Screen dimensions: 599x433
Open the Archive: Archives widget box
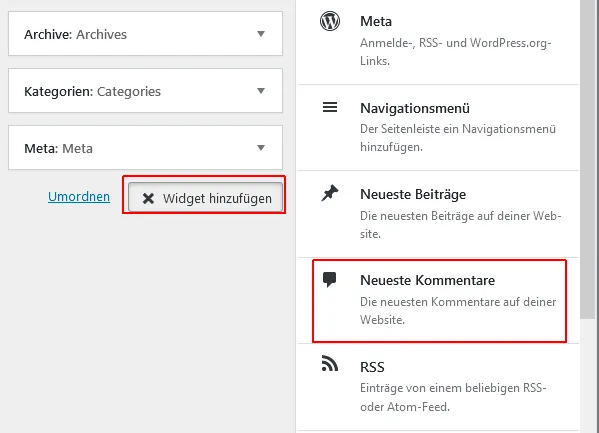(x=146, y=34)
